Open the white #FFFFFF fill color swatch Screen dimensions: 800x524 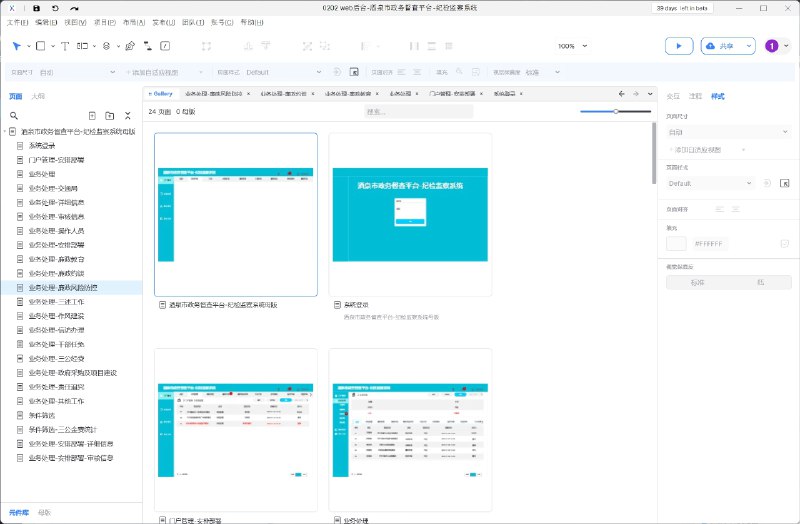(676, 244)
